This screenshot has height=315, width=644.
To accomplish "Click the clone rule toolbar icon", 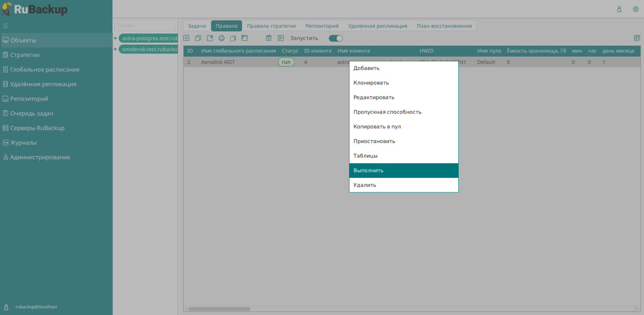I will tap(198, 38).
